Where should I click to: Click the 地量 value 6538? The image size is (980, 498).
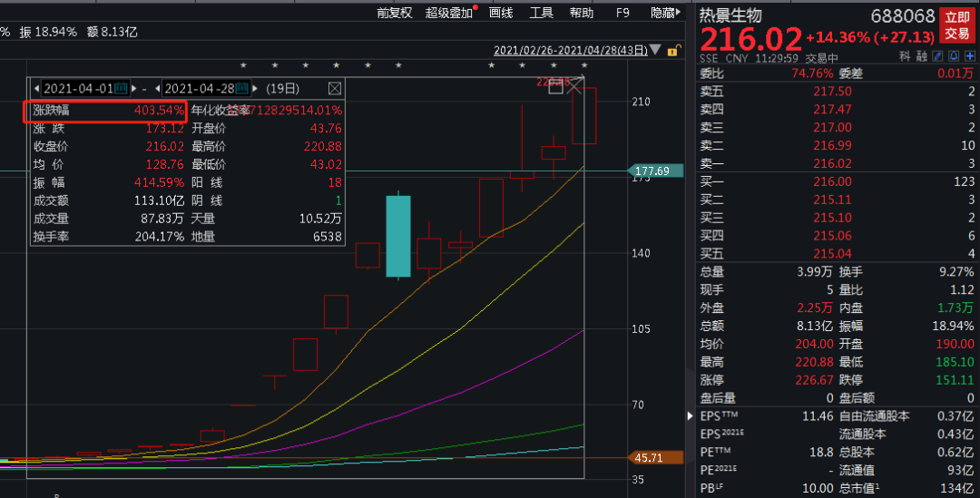(327, 237)
